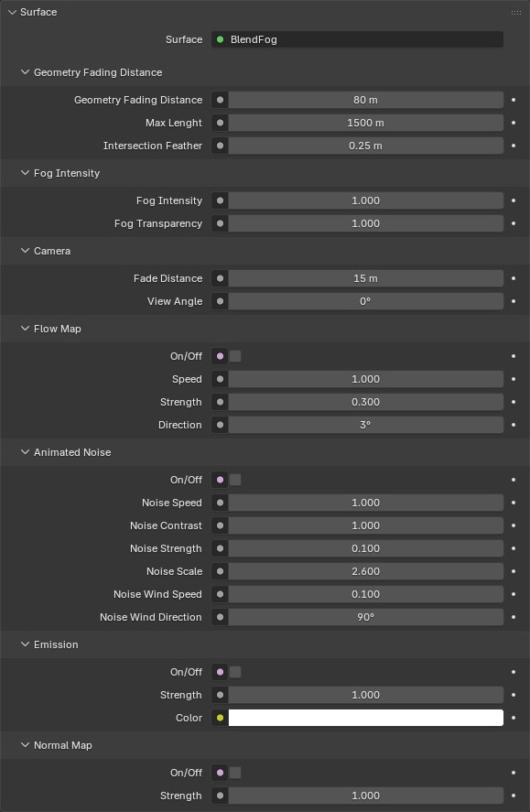530x812 pixels.
Task: Click the animate dot right of Noise Scale
Action: 514,571
